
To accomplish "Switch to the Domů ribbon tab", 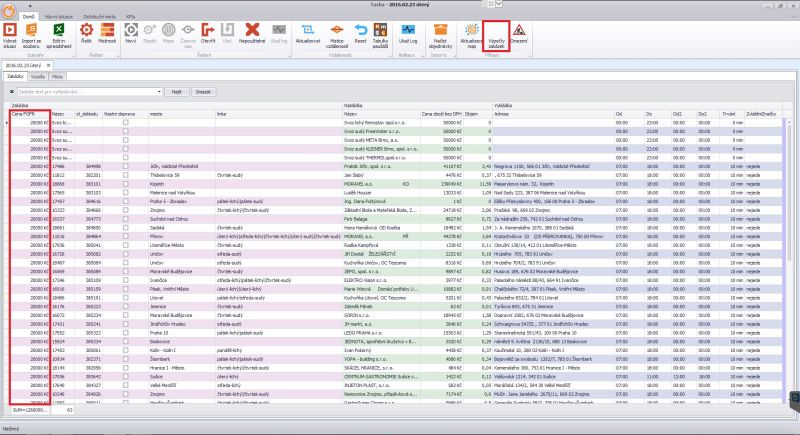I will click(x=28, y=17).
